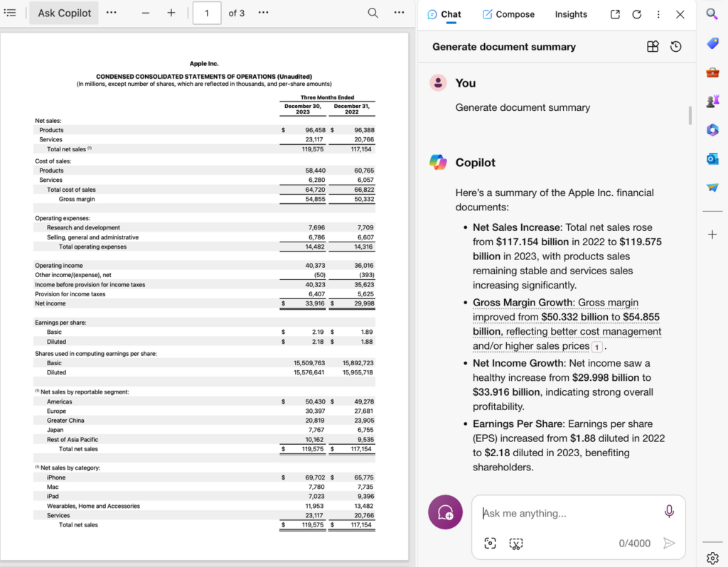Switch to the Compose tab
728x567 pixels.
tap(508, 14)
